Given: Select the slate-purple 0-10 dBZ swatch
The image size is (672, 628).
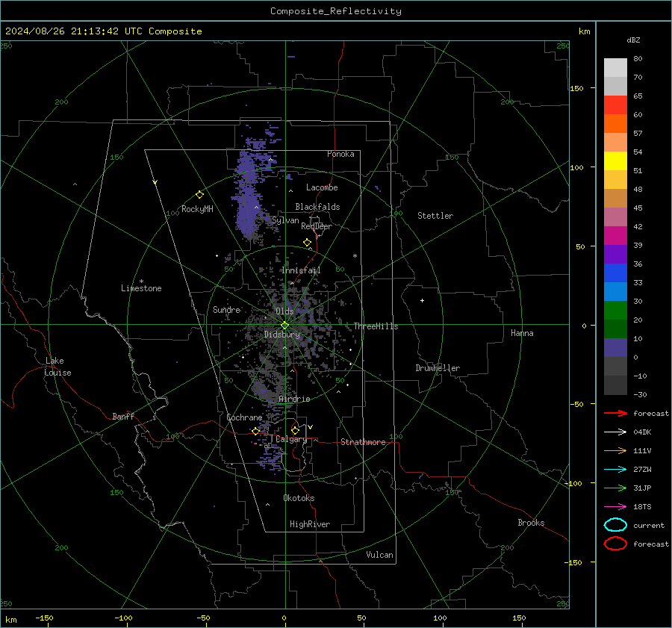Looking at the screenshot, I should point(615,348).
